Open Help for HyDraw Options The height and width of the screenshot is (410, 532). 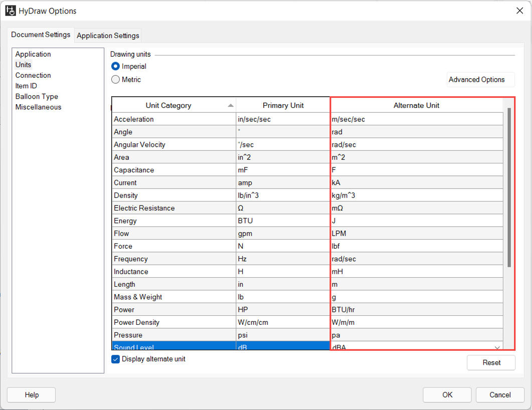pyautogui.click(x=31, y=395)
